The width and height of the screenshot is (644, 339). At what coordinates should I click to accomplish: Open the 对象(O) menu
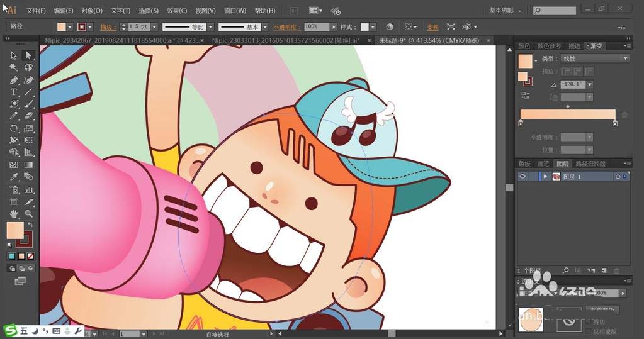(91, 11)
